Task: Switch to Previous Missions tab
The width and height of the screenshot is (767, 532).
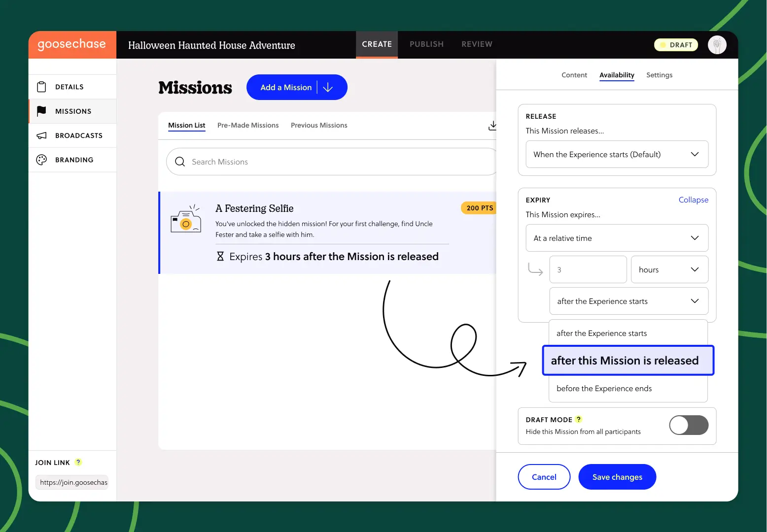Action: tap(319, 125)
